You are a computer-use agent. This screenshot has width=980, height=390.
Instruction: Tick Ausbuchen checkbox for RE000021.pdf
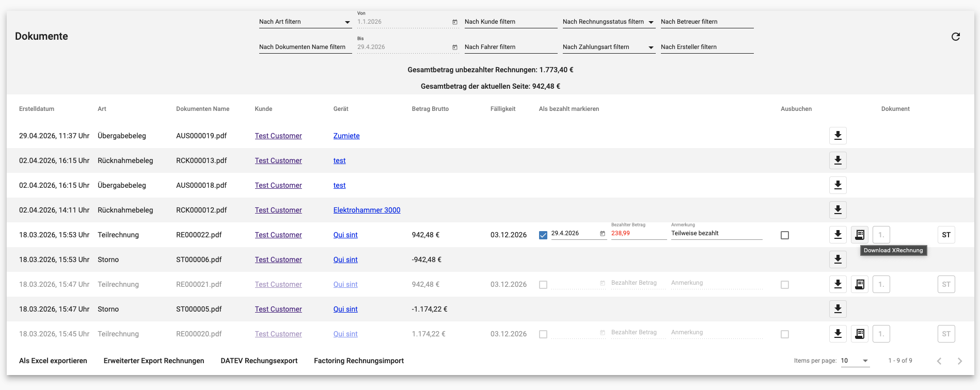[785, 285]
